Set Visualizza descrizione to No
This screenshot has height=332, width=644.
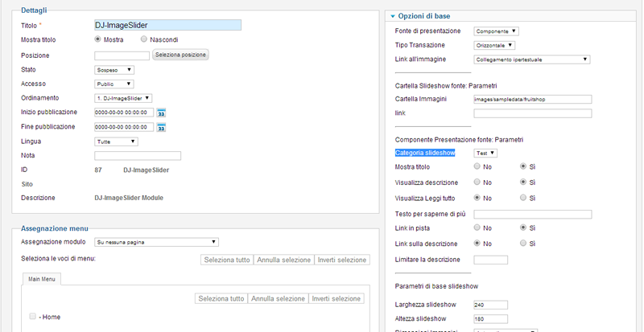point(477,182)
